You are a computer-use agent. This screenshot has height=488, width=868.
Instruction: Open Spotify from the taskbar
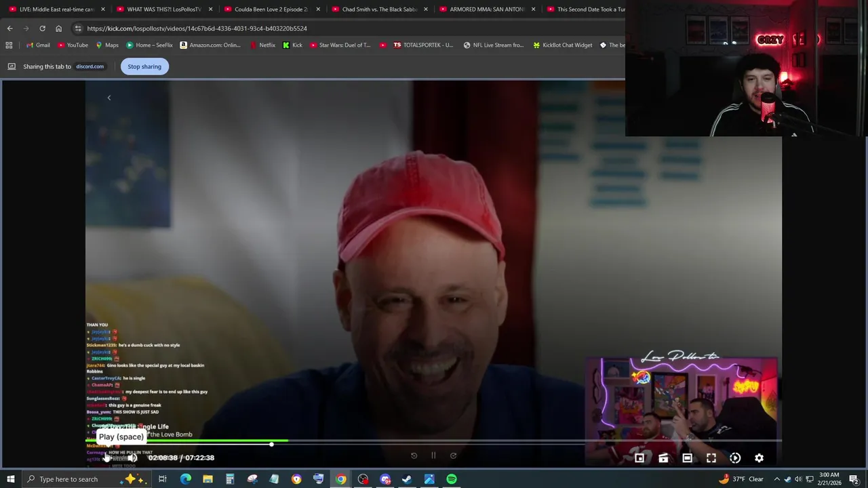452,479
